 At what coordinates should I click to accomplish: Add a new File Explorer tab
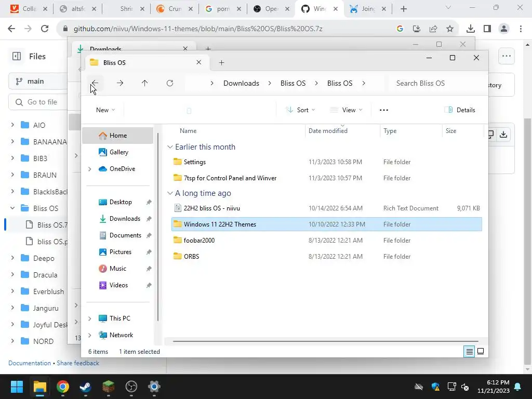[x=221, y=62]
